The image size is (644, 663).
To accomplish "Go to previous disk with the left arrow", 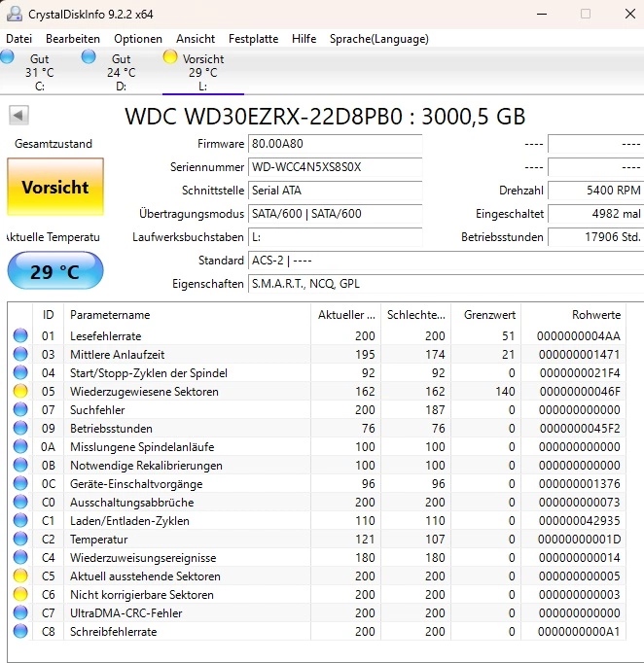I will [x=18, y=115].
